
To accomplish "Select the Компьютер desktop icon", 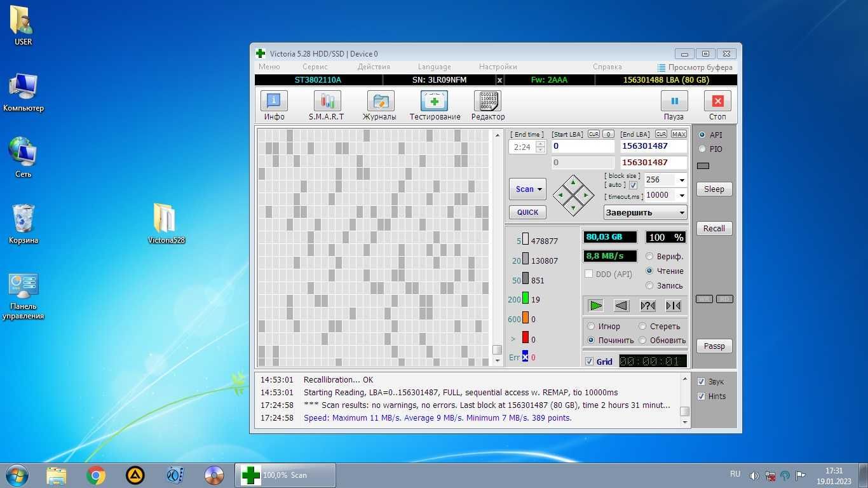I will click(24, 92).
